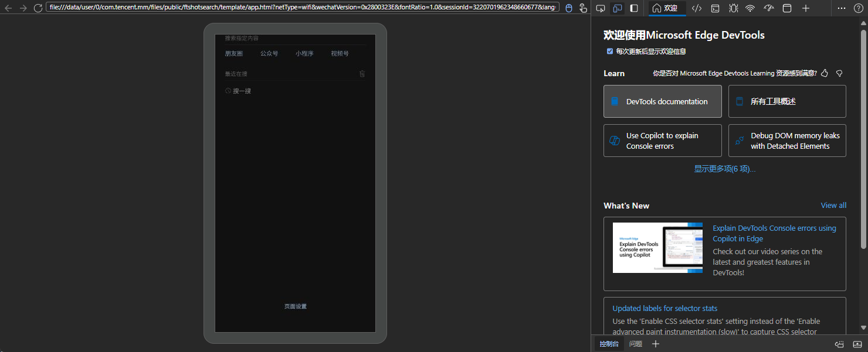
Task: Uncheck 每次更新后显示欢迎信息 checkbox
Action: pos(610,52)
